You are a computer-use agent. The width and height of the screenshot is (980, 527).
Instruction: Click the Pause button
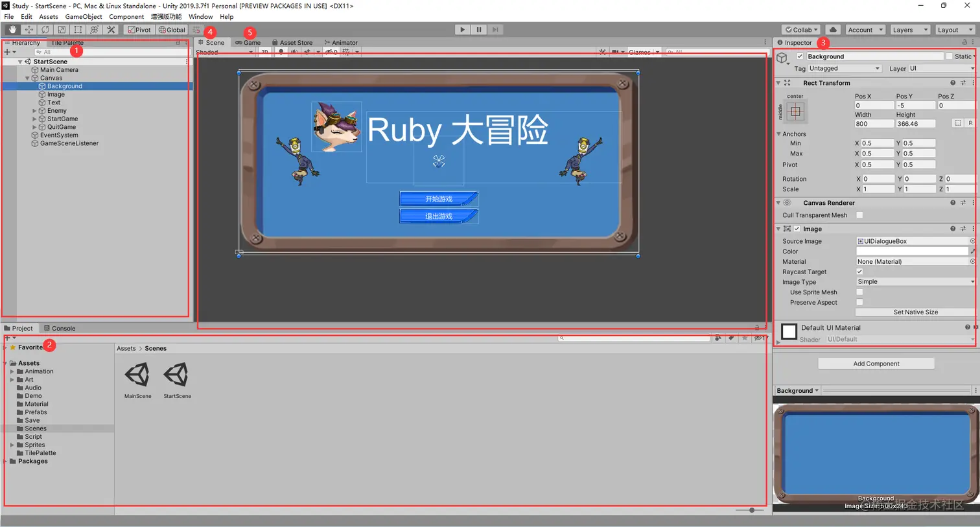coord(479,30)
